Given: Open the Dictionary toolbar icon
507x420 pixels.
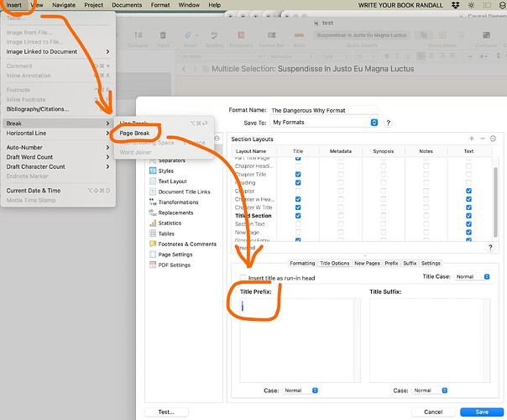Looking at the screenshot, I should tap(241, 35).
